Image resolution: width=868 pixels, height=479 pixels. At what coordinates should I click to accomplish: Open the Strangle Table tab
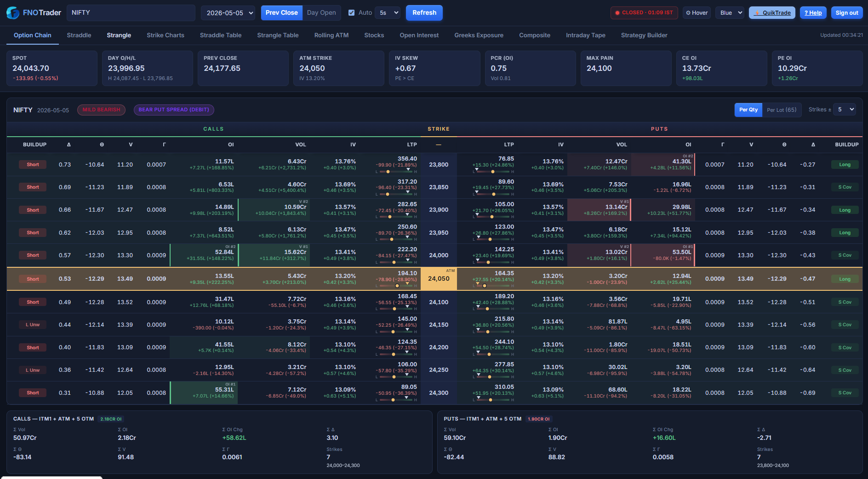click(278, 35)
